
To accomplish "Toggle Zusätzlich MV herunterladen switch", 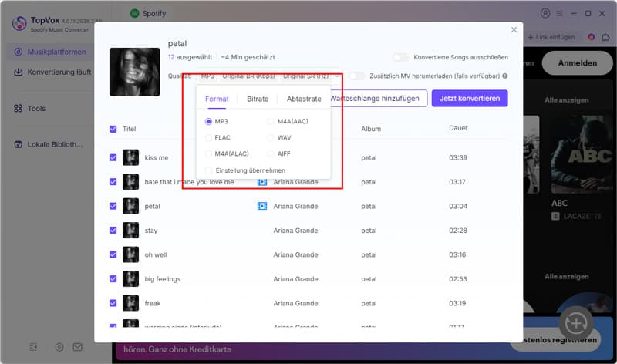I will (357, 76).
